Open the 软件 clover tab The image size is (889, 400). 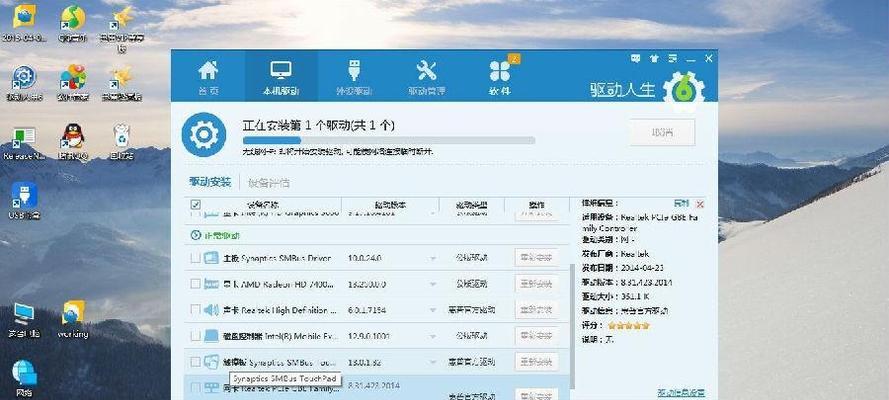click(x=499, y=76)
